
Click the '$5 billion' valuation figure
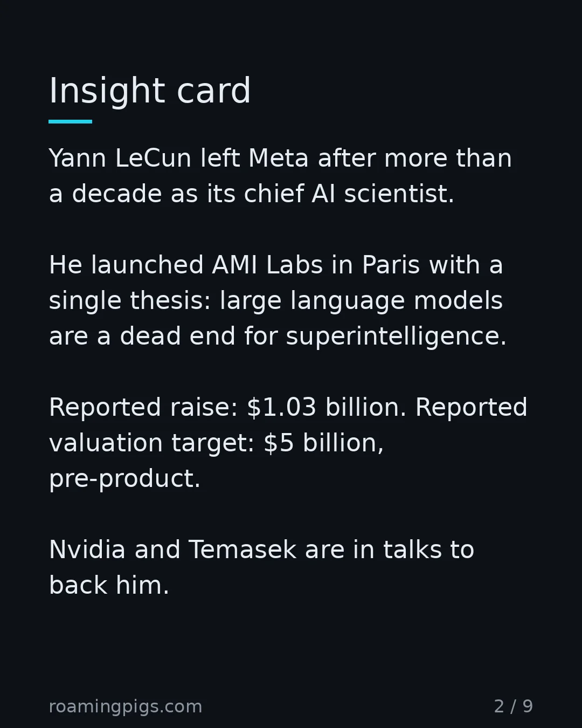click(323, 443)
